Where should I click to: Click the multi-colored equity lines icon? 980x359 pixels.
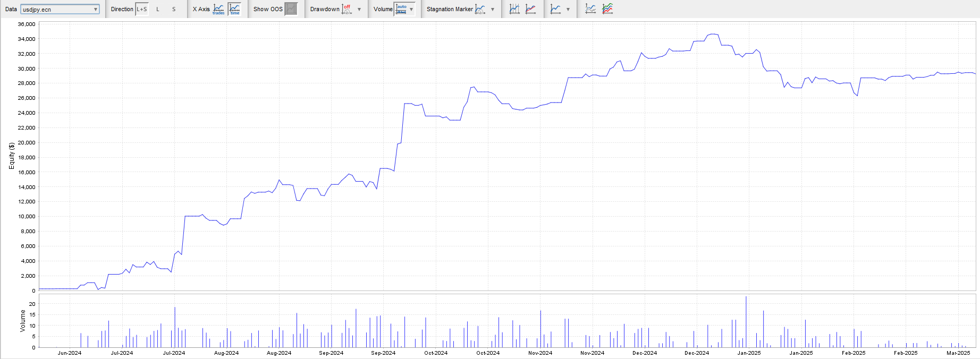607,9
